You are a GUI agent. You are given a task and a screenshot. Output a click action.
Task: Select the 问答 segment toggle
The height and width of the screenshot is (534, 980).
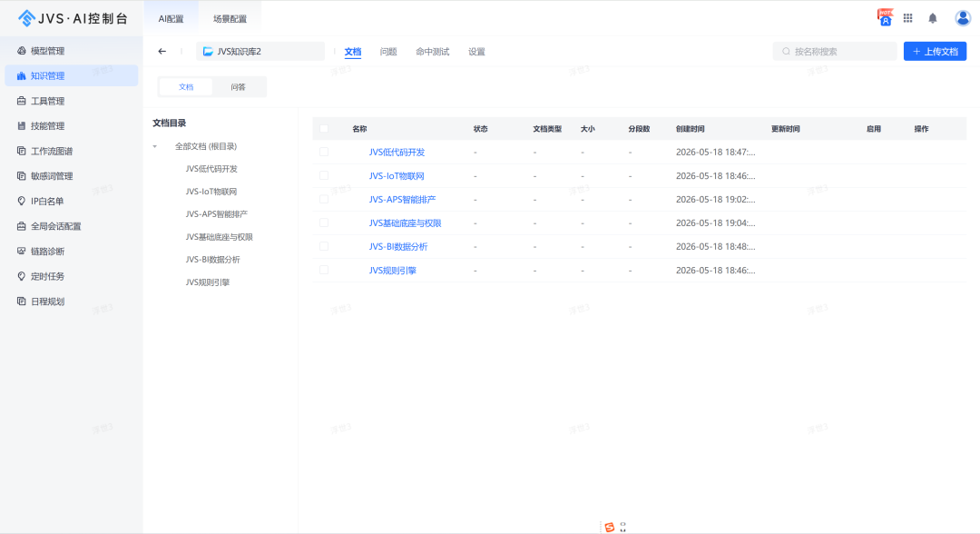coord(238,87)
